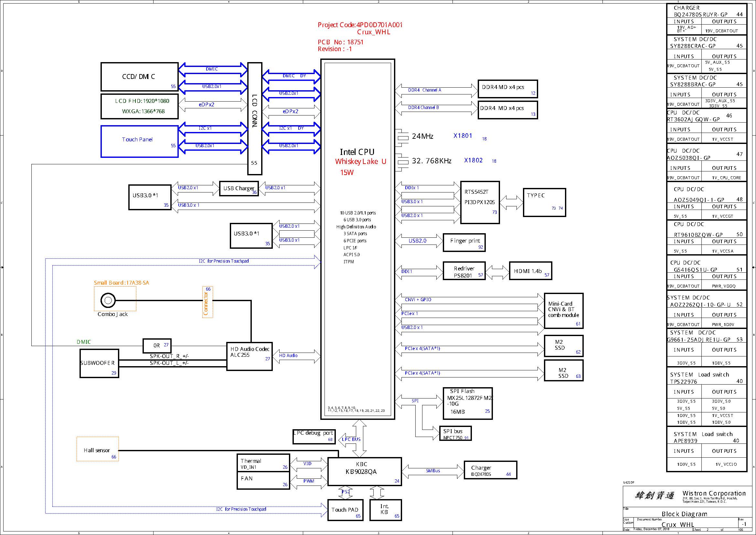Select the 'Revision : -1' text

(x=335, y=49)
